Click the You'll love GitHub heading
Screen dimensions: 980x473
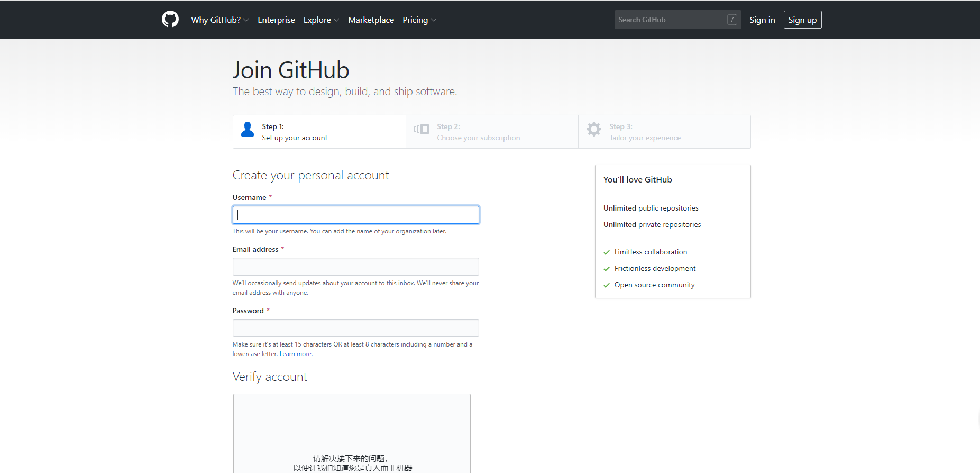coord(637,180)
